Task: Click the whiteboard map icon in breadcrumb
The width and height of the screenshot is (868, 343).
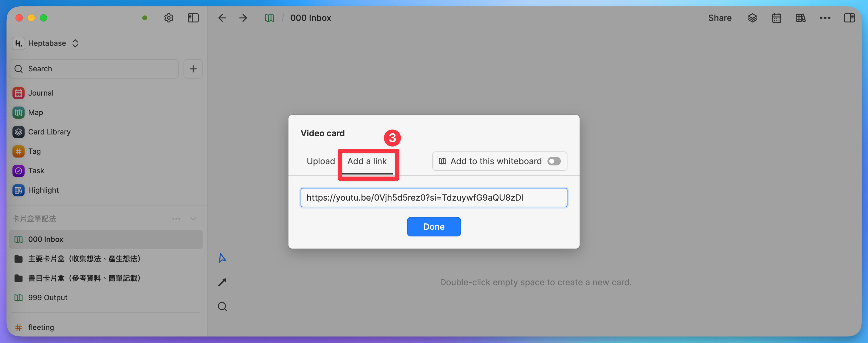Action: pos(270,18)
